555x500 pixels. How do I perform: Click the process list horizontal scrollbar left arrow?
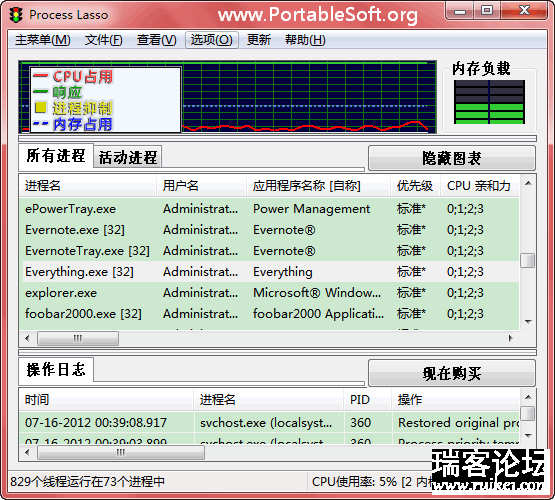point(27,338)
